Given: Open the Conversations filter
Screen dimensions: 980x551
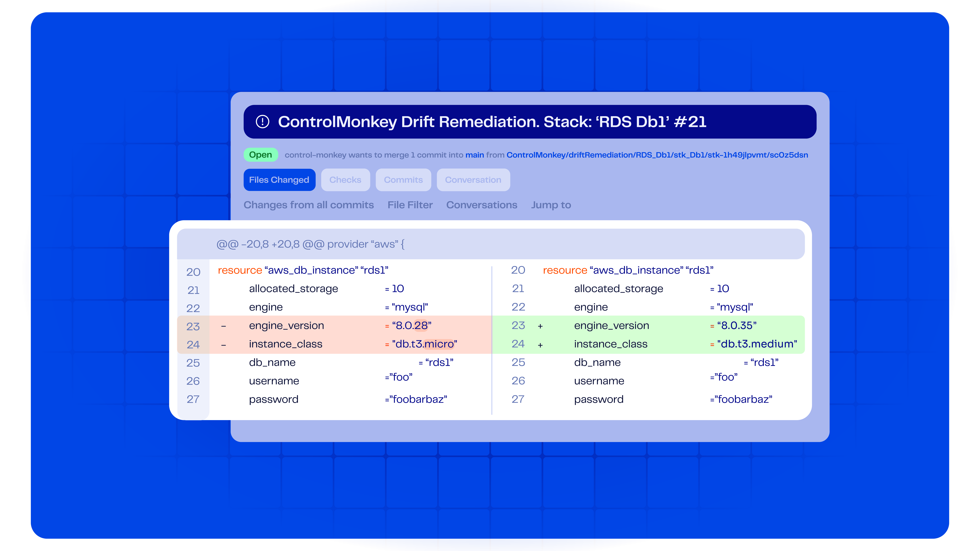Looking at the screenshot, I should (482, 205).
